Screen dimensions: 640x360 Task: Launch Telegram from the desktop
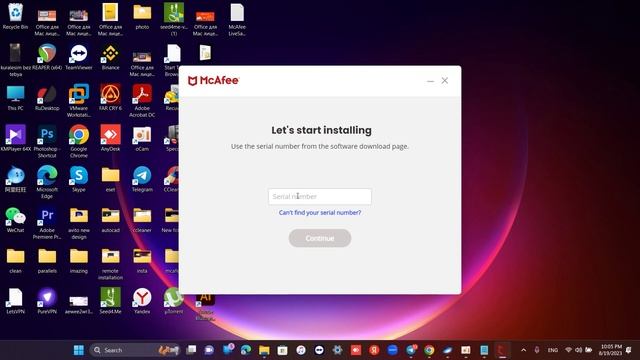coord(142,179)
